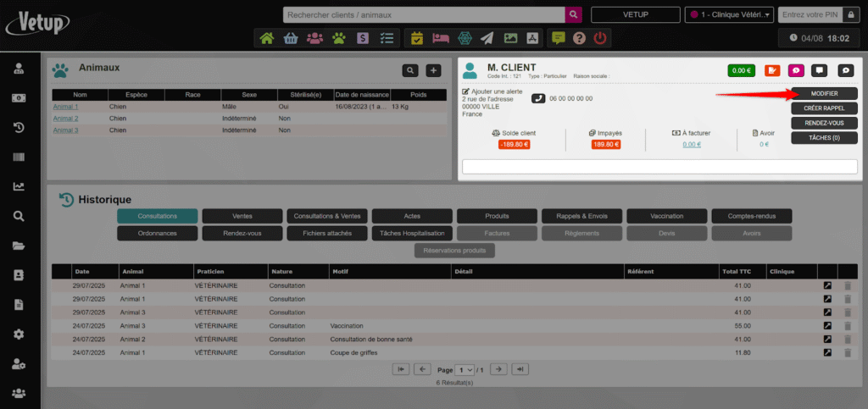Viewport: 868px width, 409px height.
Task: Open the hospitalisation bed icon
Action: pyautogui.click(x=440, y=38)
